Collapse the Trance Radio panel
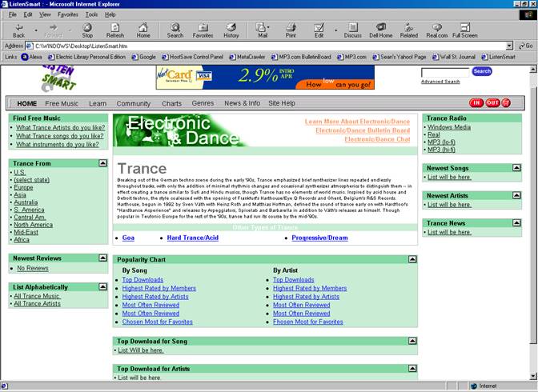This screenshot has height=392, width=538. click(516, 118)
